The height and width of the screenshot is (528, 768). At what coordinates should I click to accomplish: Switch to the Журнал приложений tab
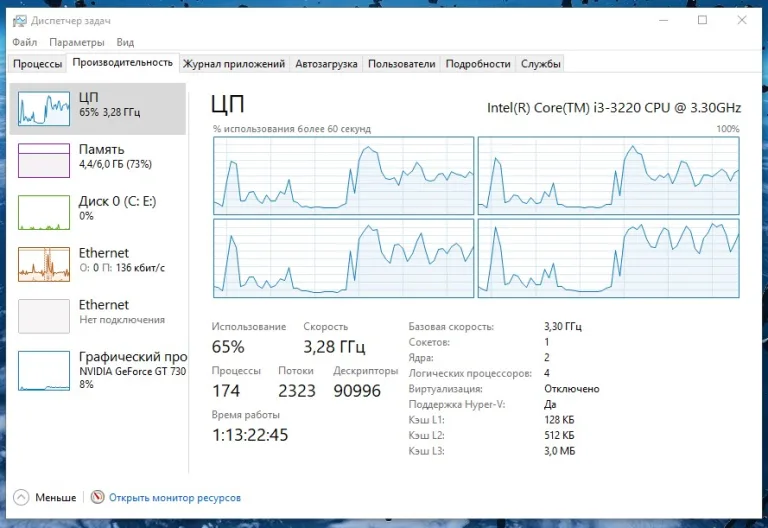pos(234,64)
